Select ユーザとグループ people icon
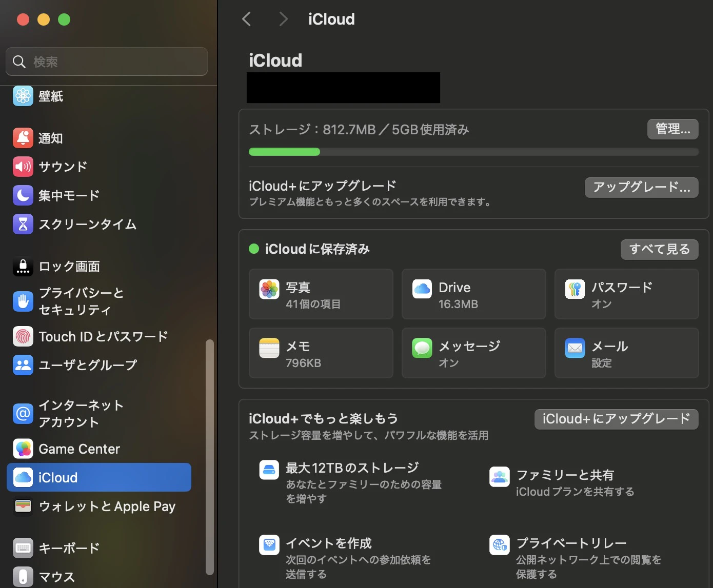This screenshot has width=713, height=588. (x=23, y=365)
